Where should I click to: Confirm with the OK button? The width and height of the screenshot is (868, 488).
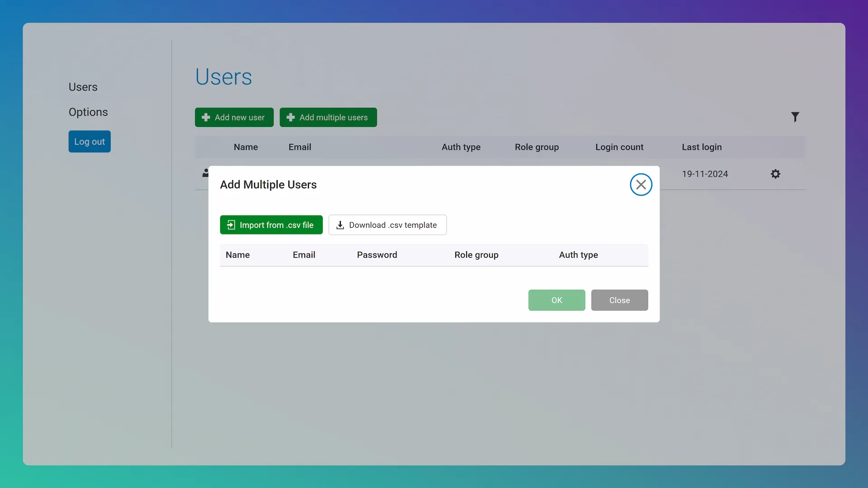tap(557, 300)
